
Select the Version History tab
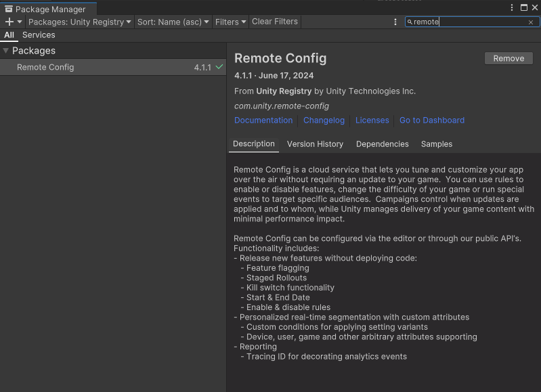point(315,144)
